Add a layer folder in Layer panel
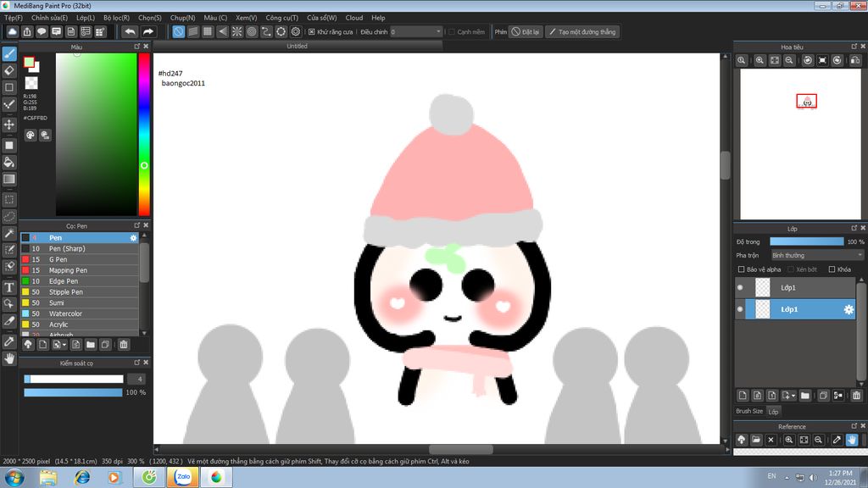868x488 pixels. coord(805,395)
